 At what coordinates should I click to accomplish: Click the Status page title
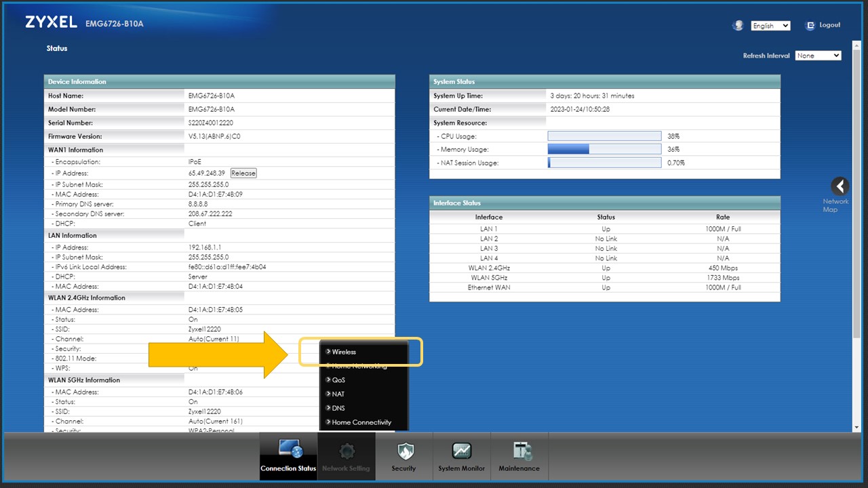pos(57,49)
